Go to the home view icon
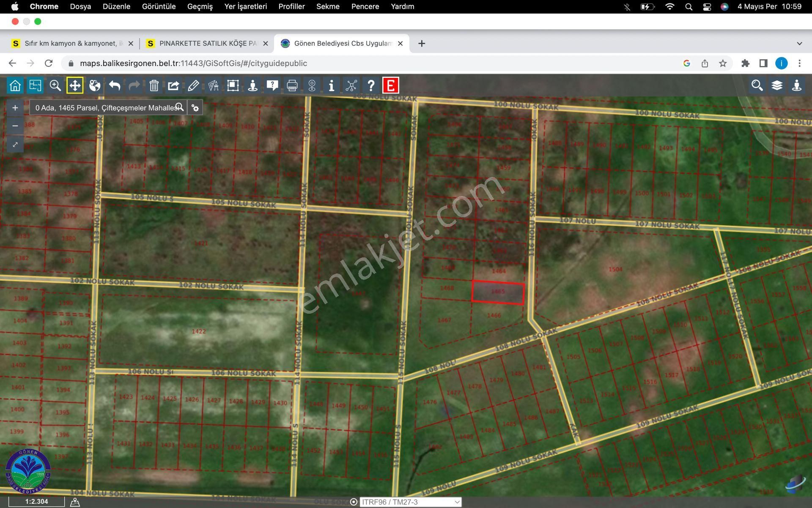 click(15, 86)
